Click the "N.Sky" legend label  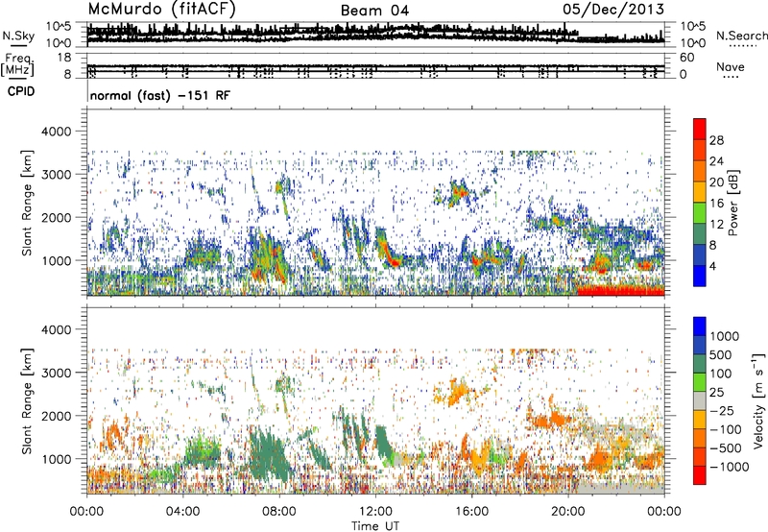point(18,36)
